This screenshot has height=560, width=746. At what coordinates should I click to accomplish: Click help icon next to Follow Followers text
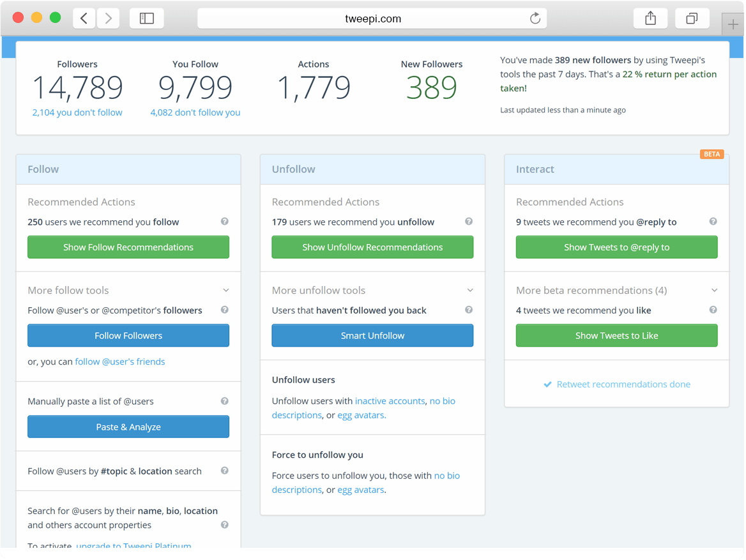[x=225, y=310]
